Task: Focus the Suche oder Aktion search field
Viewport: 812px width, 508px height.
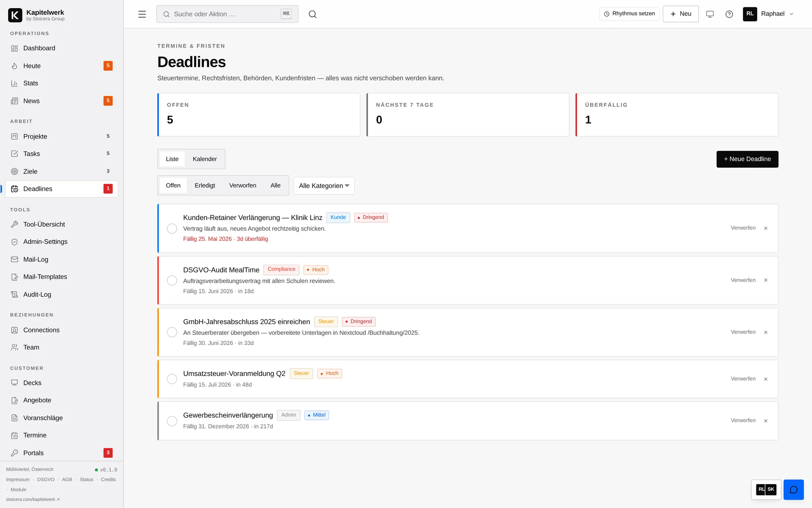Action: [227, 14]
